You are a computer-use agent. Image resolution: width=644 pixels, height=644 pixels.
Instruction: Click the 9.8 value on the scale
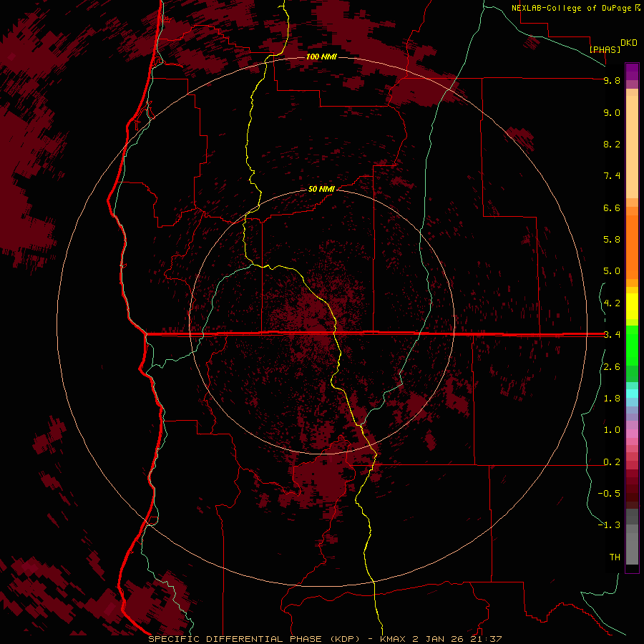tap(612, 81)
